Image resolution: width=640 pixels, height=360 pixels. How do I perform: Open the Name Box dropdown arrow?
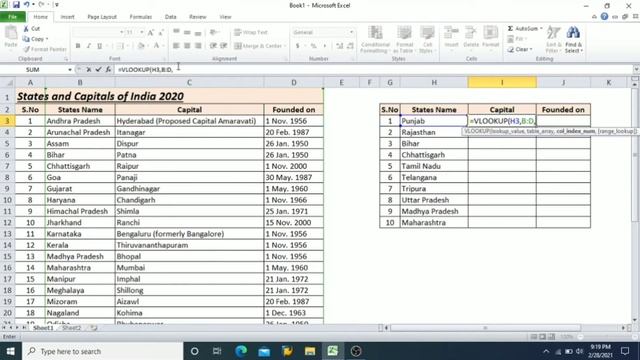point(70,70)
